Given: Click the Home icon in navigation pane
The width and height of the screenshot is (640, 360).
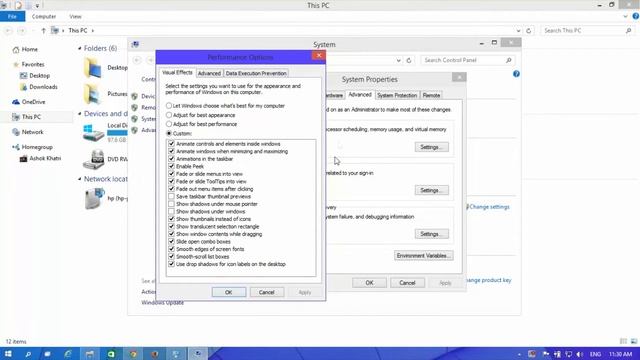Looking at the screenshot, I should coord(16,49).
